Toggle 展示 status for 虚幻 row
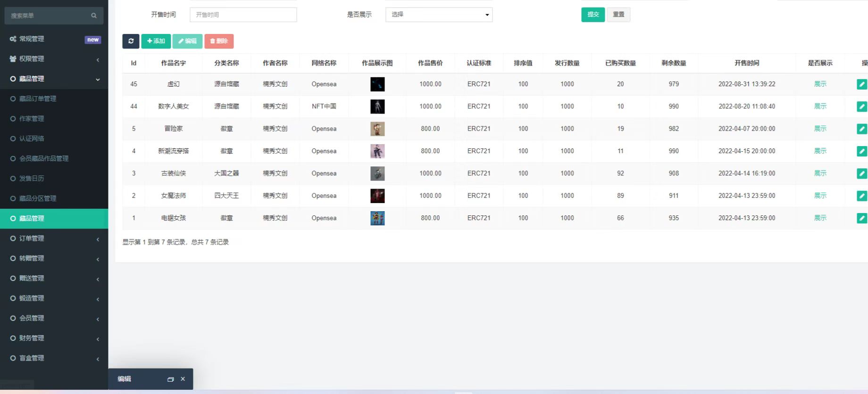 click(x=820, y=84)
